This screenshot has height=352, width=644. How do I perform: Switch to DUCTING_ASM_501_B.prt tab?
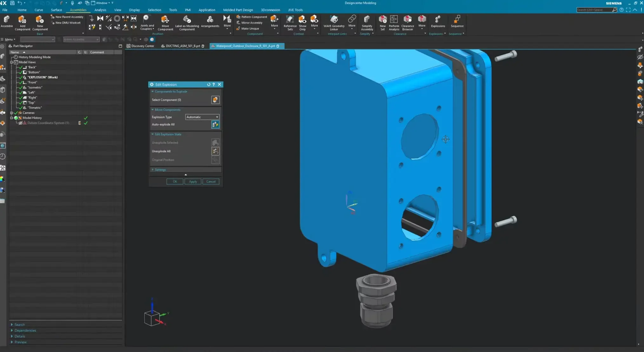(183, 46)
